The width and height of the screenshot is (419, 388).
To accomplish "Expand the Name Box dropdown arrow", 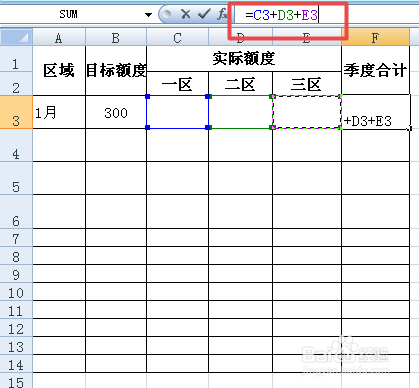I will [148, 15].
